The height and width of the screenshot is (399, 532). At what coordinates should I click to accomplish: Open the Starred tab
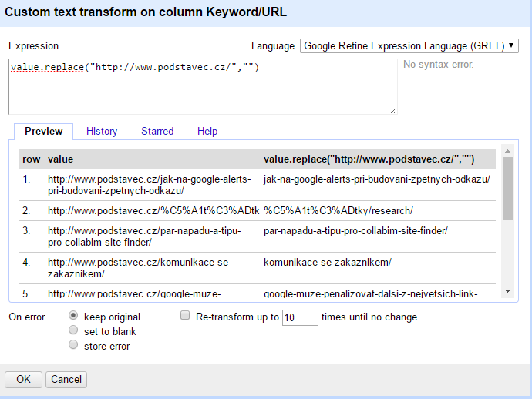click(x=157, y=131)
